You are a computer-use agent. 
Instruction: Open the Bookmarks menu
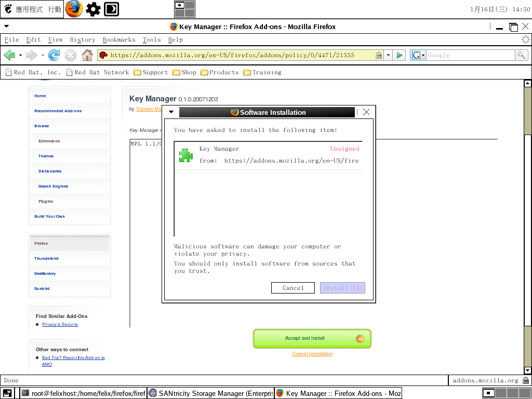[119, 39]
